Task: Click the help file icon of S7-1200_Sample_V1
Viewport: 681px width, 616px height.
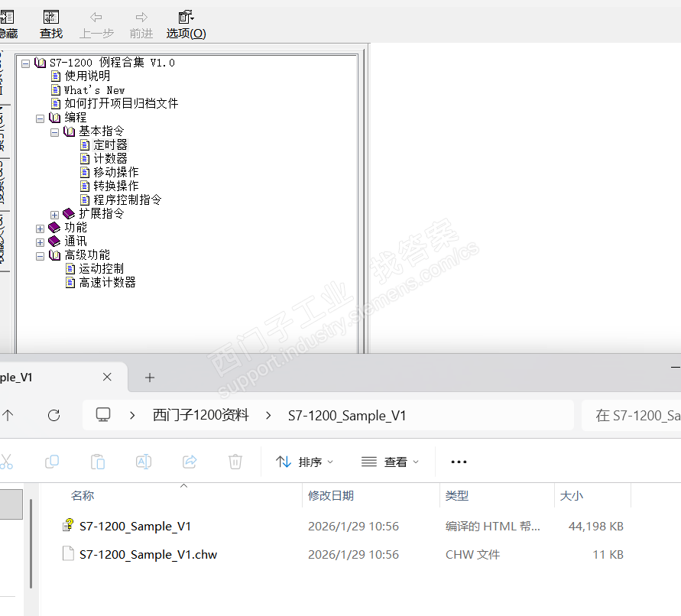Action: [68, 525]
